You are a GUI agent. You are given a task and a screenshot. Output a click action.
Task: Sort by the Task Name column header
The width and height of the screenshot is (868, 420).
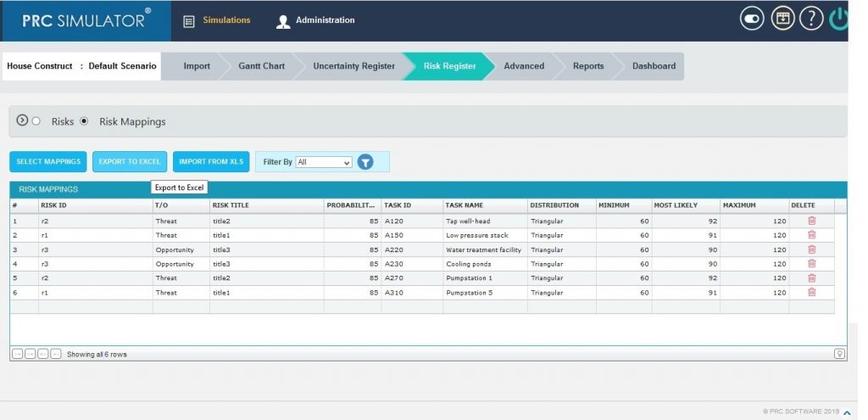click(x=484, y=205)
